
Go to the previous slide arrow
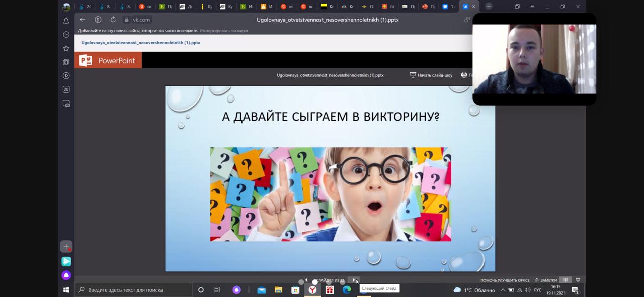tap(306, 280)
